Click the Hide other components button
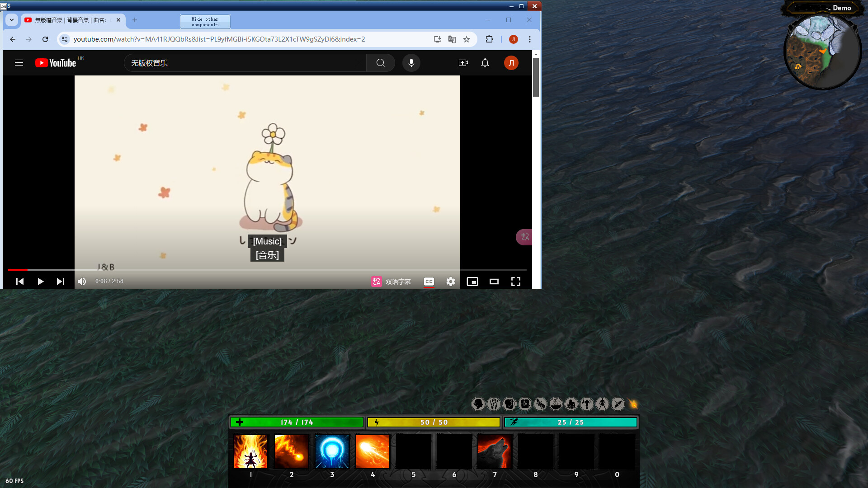The height and width of the screenshot is (488, 868). pos(205,22)
